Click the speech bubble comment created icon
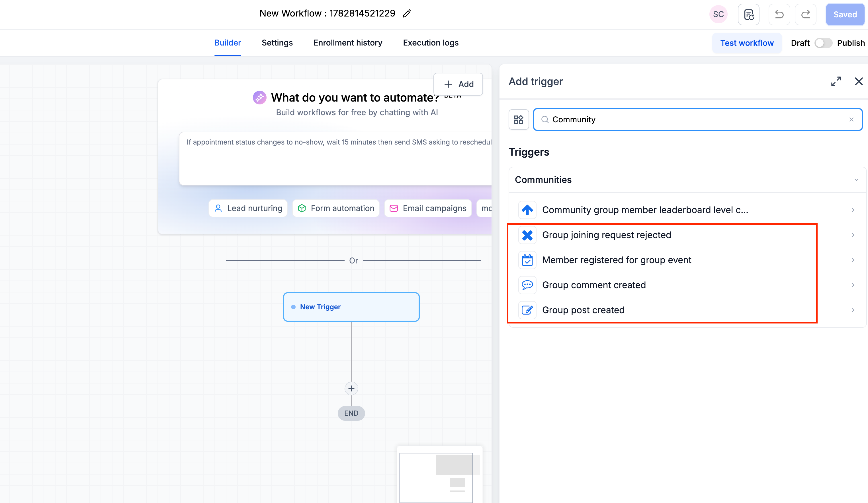 [527, 285]
